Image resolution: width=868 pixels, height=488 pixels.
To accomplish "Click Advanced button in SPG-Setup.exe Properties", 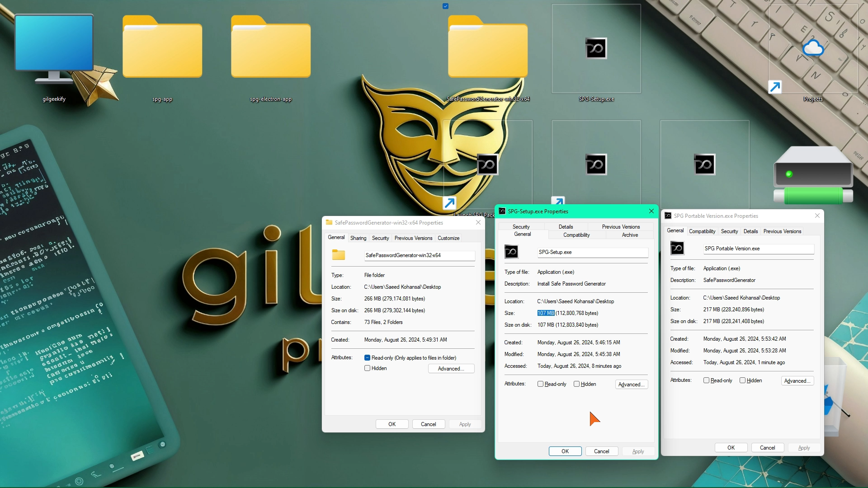I will click(x=631, y=385).
